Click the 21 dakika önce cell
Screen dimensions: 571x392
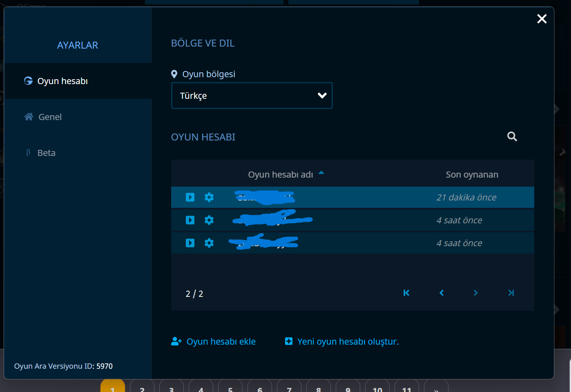[466, 197]
